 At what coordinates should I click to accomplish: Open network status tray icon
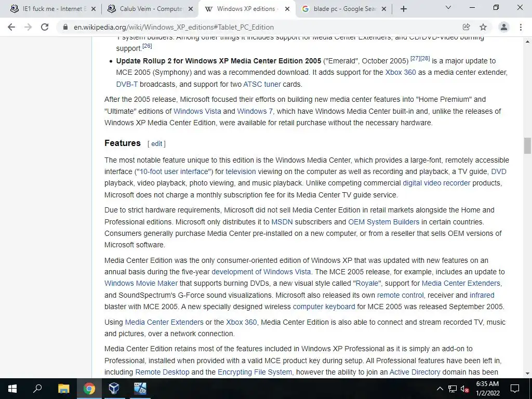pos(453,389)
